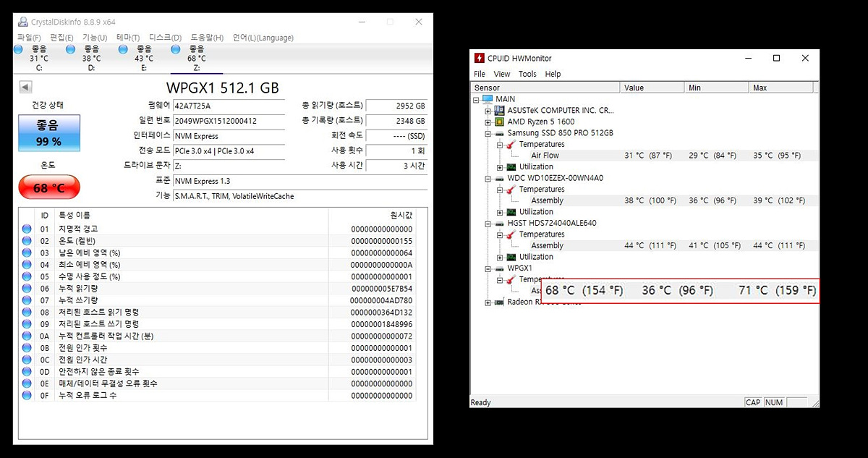This screenshot has width=868, height=458.
Task: Expand the AMD Ryzen 5 1600 node
Action: (488, 122)
